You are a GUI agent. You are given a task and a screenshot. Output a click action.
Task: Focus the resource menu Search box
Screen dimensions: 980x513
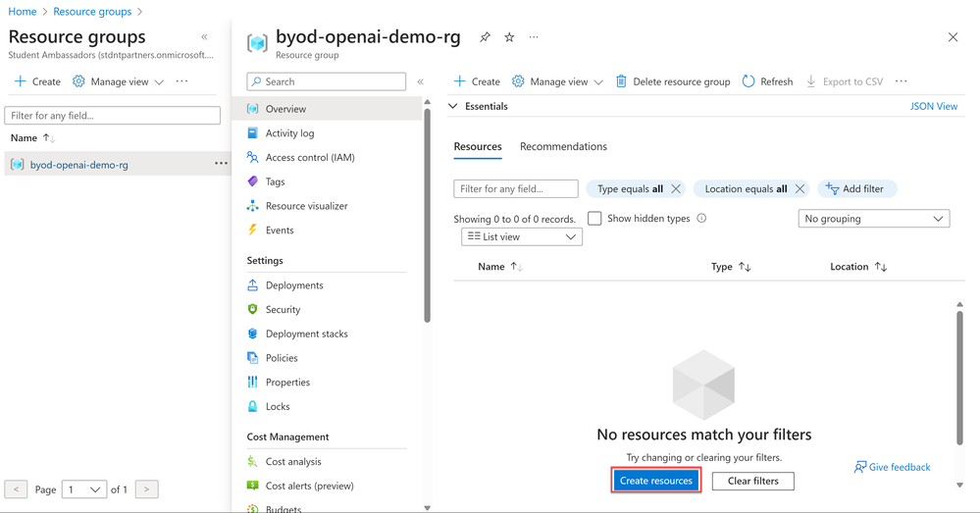pyautogui.click(x=327, y=81)
